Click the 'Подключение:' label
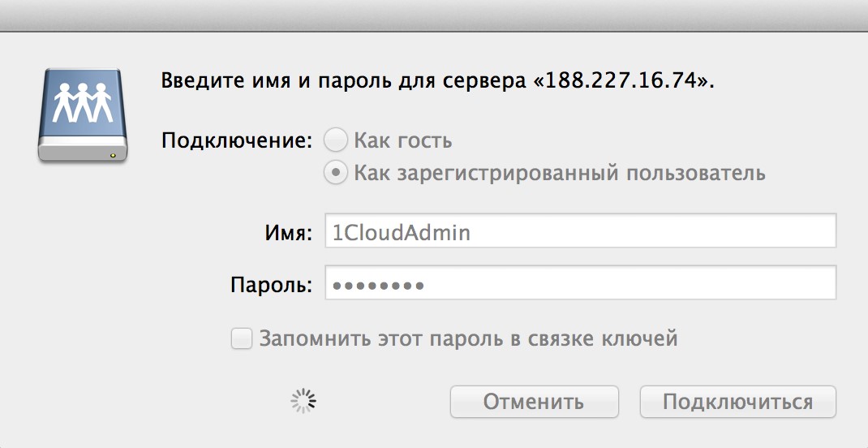 pyautogui.click(x=238, y=140)
